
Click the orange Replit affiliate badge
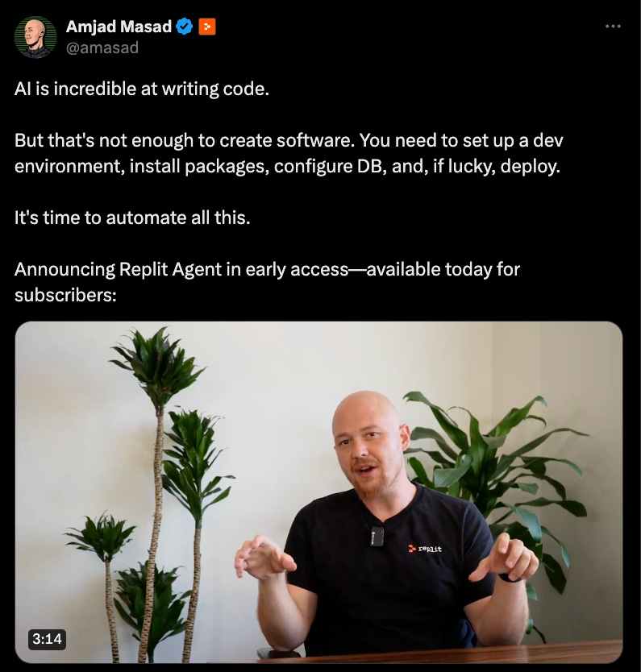[x=207, y=27]
